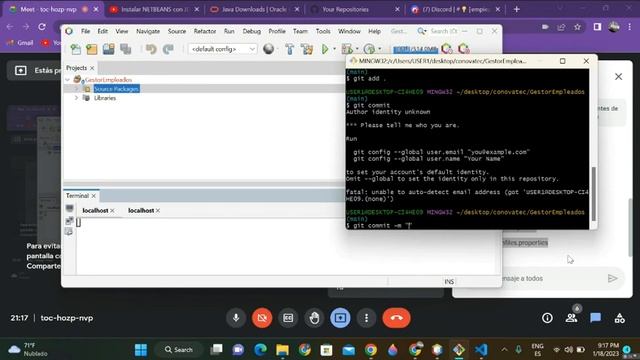The width and height of the screenshot is (640, 360).
Task: Click the globe browser icon in NetBeans toolbar
Action: pyautogui.click(x=269, y=49)
